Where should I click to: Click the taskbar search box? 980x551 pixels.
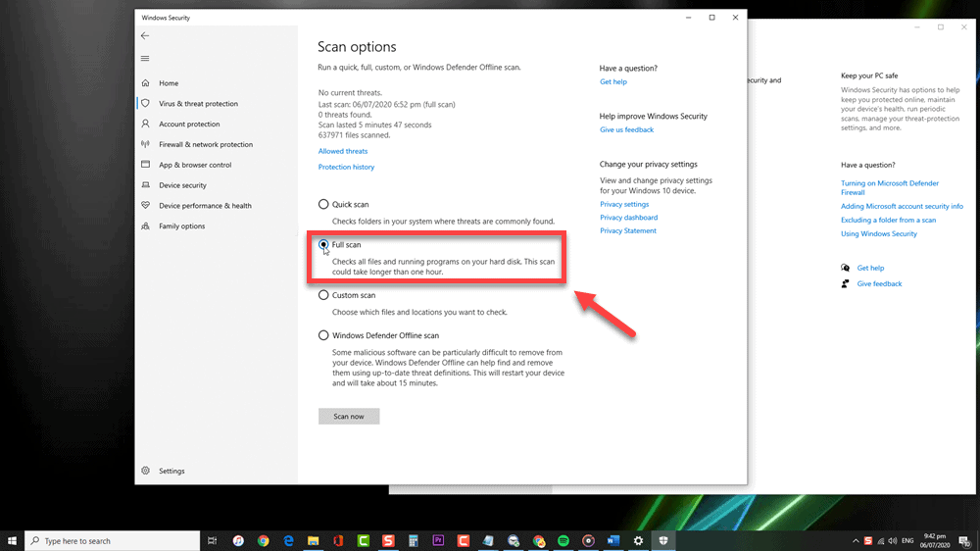click(x=113, y=540)
